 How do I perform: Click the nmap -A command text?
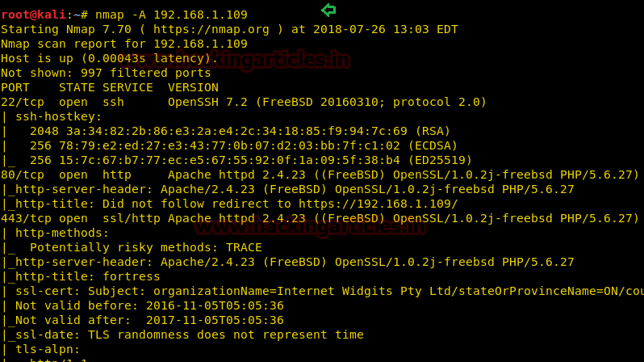(x=171, y=15)
